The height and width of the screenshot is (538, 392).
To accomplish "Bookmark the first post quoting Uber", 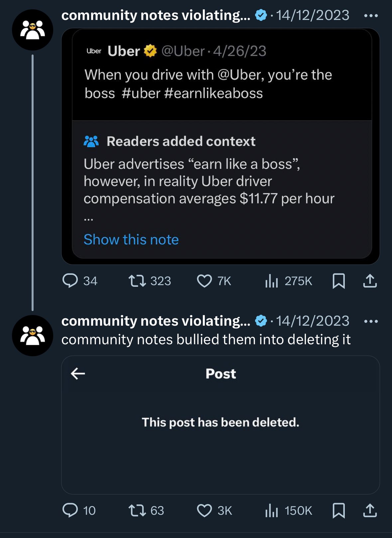I will point(338,281).
